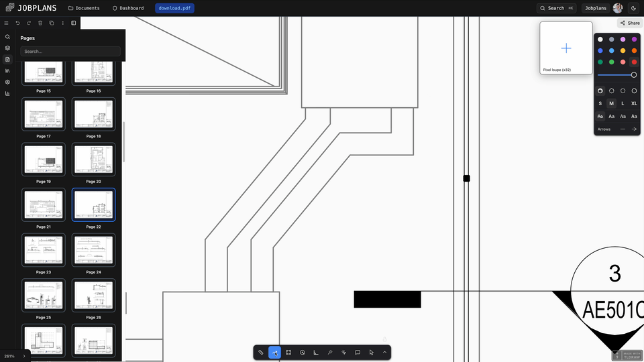
Task: Pick the dark green color swatch
Action: pos(600,62)
